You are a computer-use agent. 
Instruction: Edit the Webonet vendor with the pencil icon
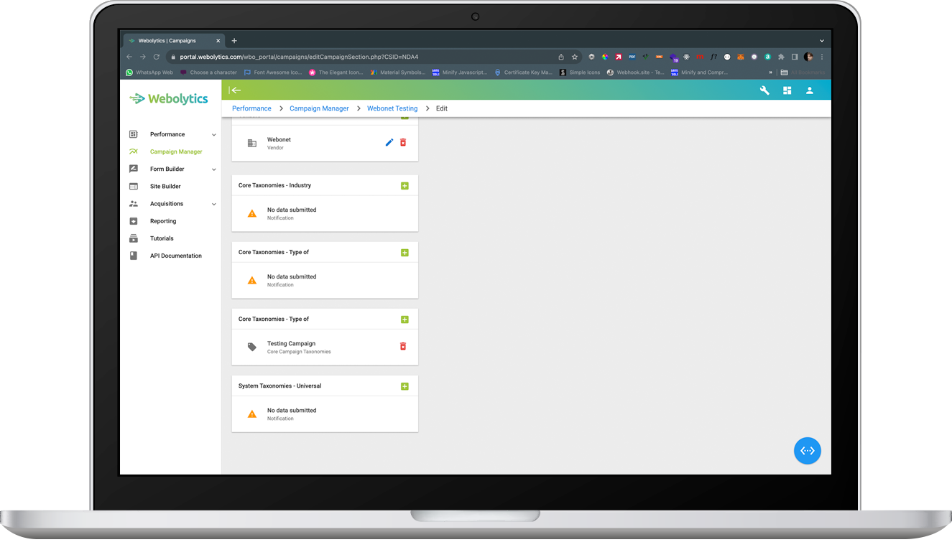[389, 143]
